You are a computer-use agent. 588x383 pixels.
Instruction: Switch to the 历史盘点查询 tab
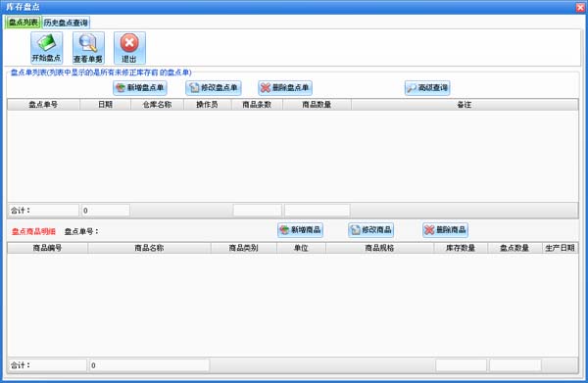(x=66, y=23)
